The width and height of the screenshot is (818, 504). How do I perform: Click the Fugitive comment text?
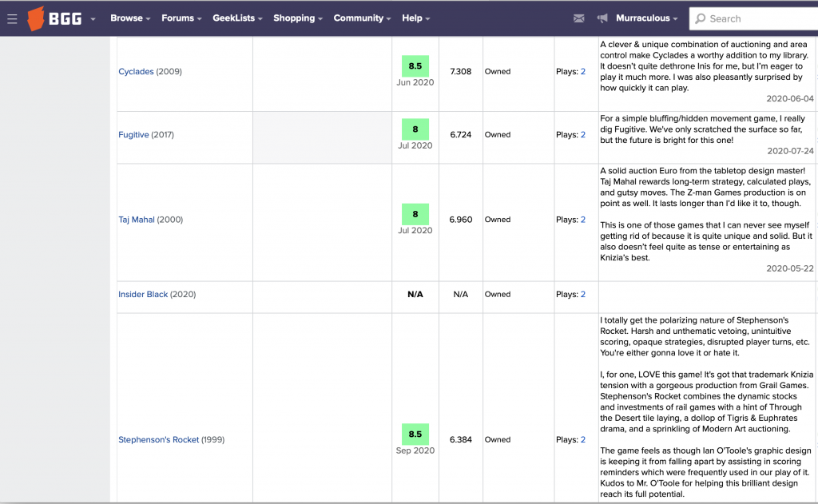click(703, 129)
